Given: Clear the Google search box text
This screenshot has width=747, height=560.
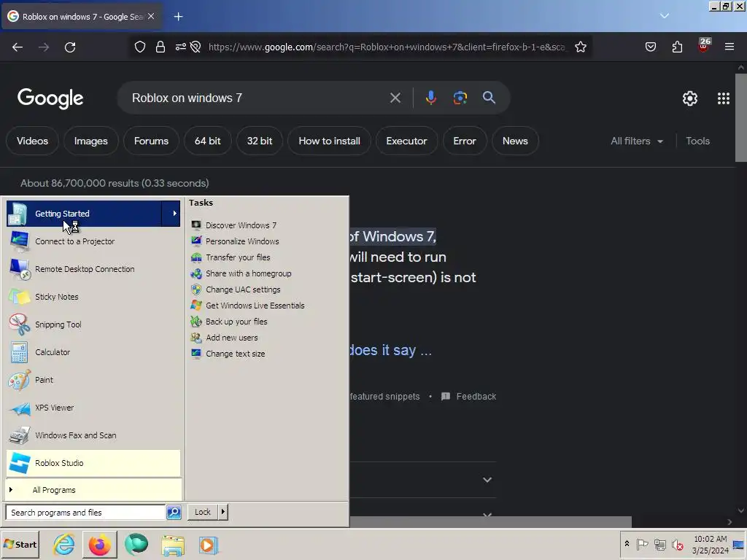Looking at the screenshot, I should coord(395,98).
